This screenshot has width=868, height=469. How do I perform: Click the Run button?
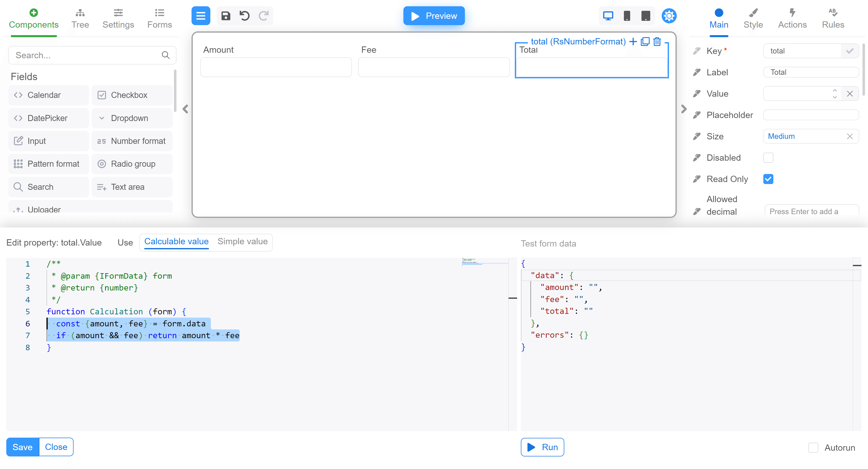(542, 447)
